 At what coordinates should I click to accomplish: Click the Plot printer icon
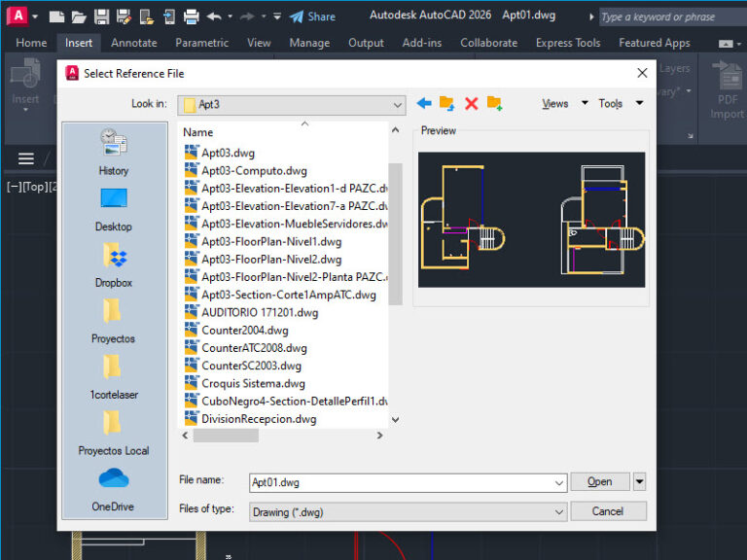[x=192, y=17]
